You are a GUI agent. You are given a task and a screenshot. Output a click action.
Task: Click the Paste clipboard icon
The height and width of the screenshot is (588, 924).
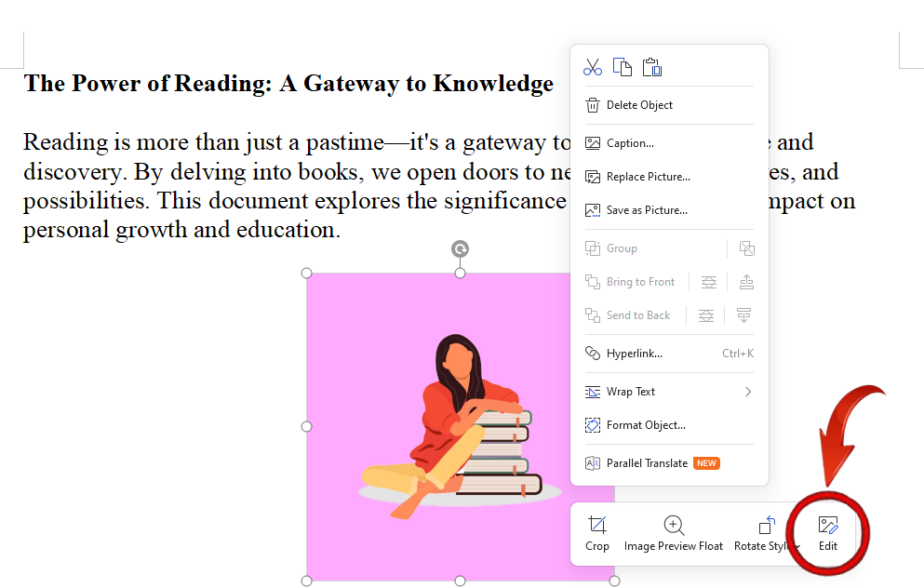[652, 67]
